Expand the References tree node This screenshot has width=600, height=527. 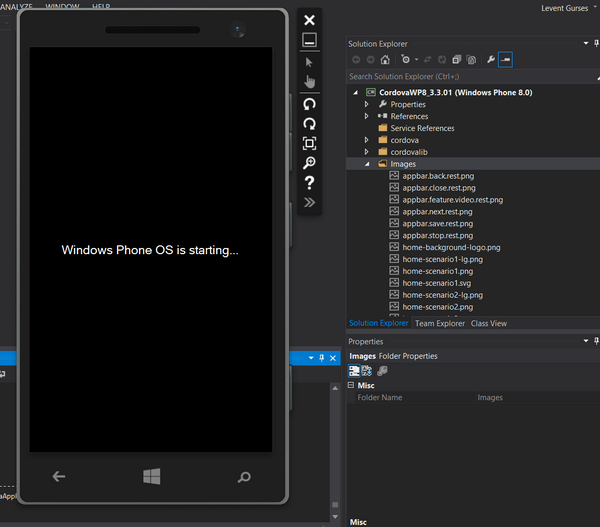[366, 116]
